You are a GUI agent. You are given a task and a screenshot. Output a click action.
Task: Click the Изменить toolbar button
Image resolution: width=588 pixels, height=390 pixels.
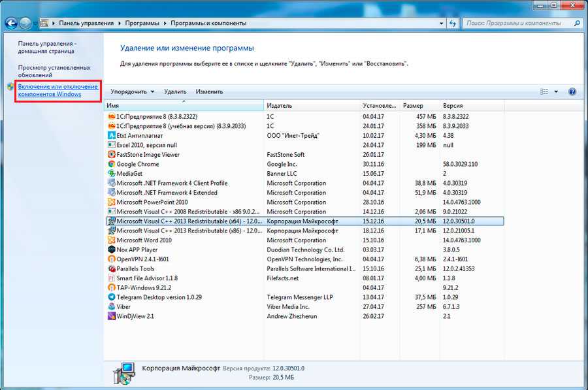pos(209,92)
